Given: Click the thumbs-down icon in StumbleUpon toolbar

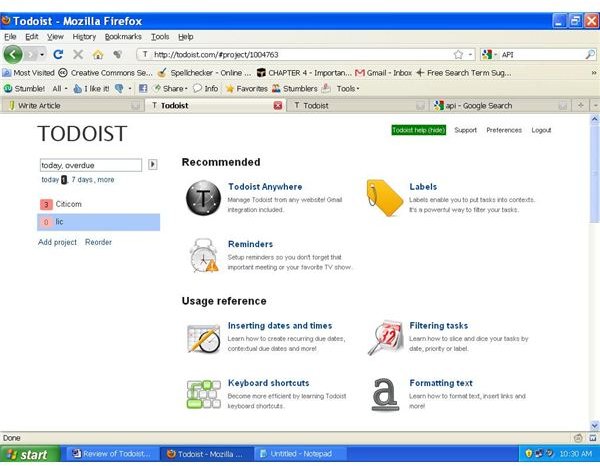Looking at the screenshot, I should click(x=119, y=88).
